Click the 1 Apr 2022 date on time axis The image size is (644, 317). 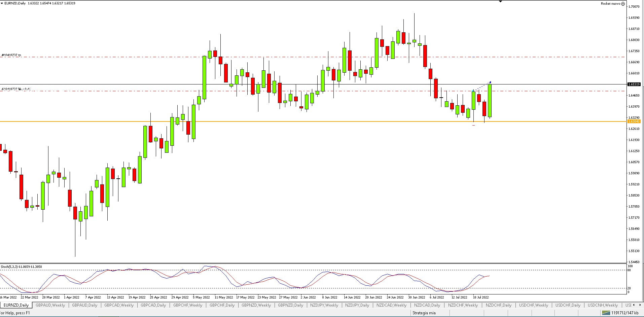[72, 297]
